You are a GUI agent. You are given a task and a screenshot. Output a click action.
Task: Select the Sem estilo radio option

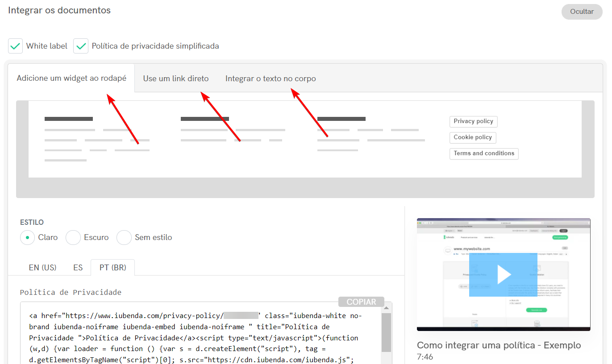124,237
